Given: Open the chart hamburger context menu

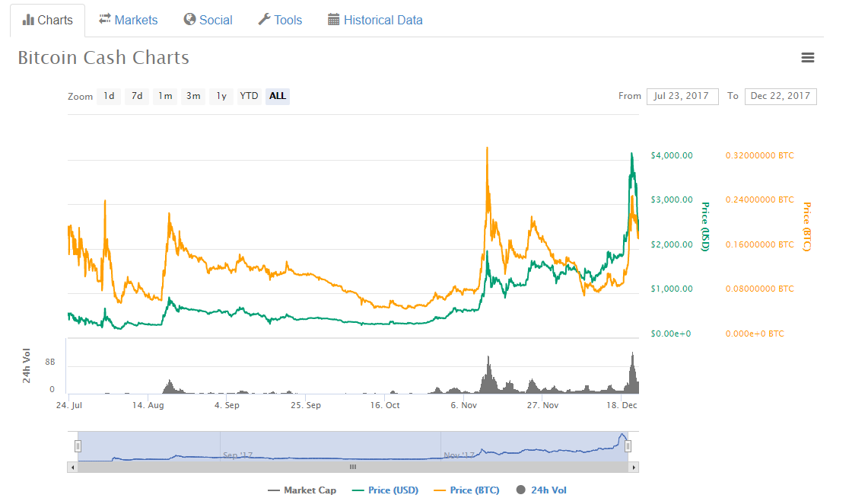Looking at the screenshot, I should point(807,58).
